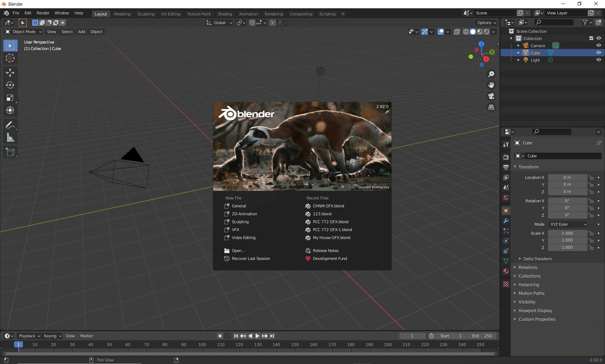605x364 pixels.
Task: Select the Move tool in toolbar
Action: coord(10,73)
